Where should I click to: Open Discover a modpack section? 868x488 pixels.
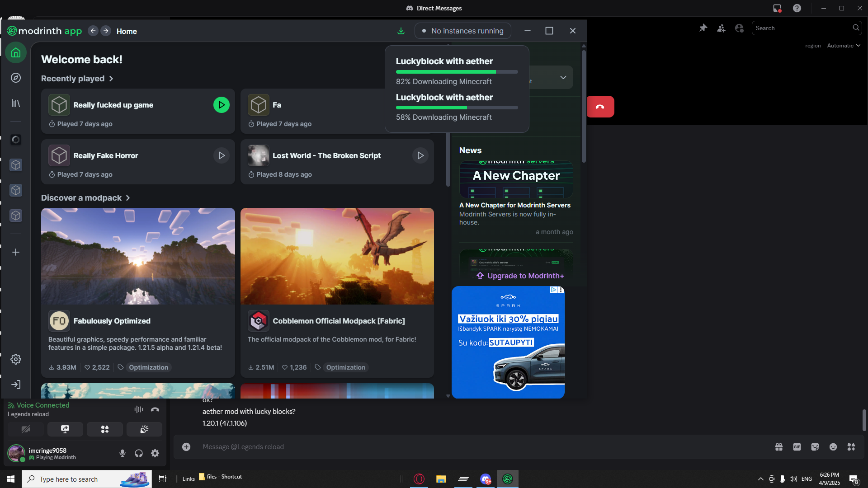tap(85, 198)
